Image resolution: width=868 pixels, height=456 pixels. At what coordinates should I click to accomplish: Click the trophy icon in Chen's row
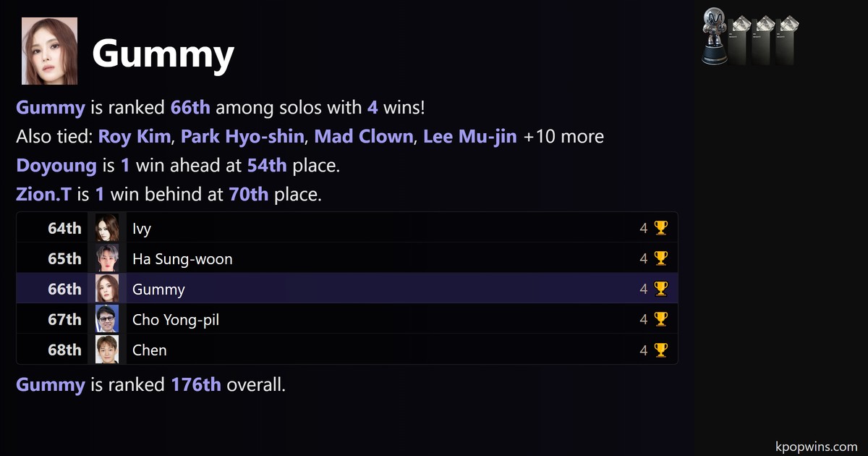(x=660, y=350)
